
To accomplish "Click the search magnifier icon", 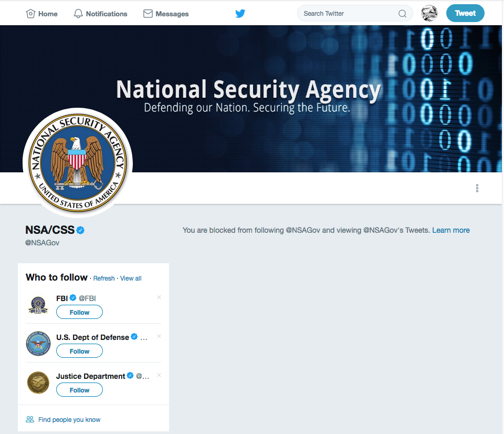I will tap(403, 14).
